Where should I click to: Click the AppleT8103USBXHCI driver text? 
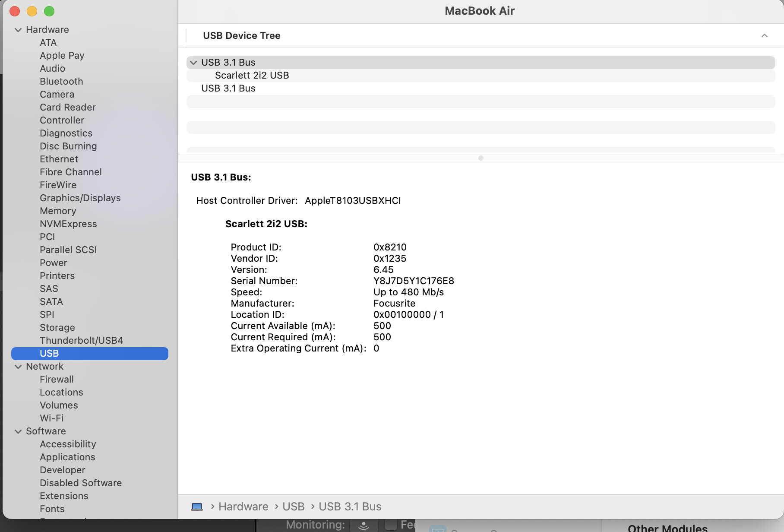pos(353,201)
